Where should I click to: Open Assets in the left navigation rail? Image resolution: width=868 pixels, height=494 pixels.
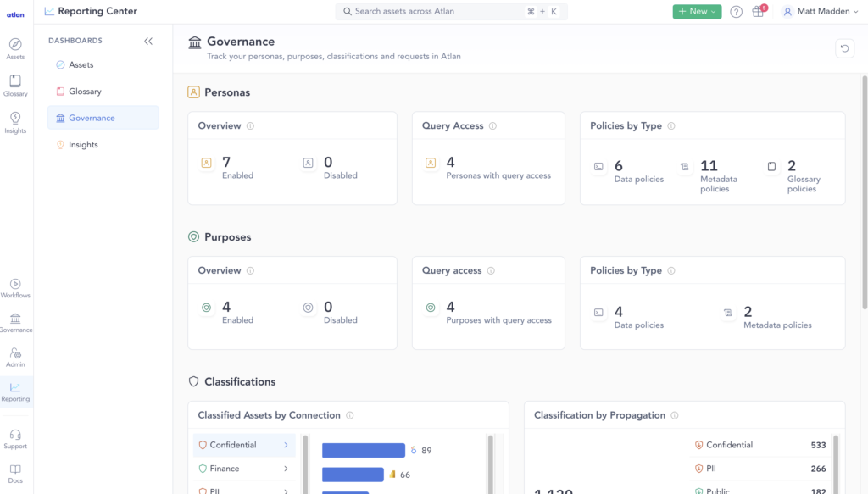pos(15,48)
